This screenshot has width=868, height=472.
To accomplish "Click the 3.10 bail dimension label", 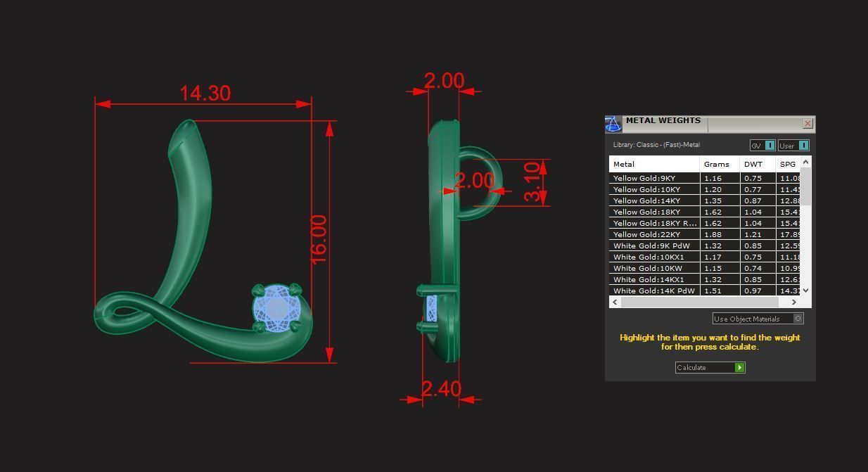I will pyautogui.click(x=532, y=182).
